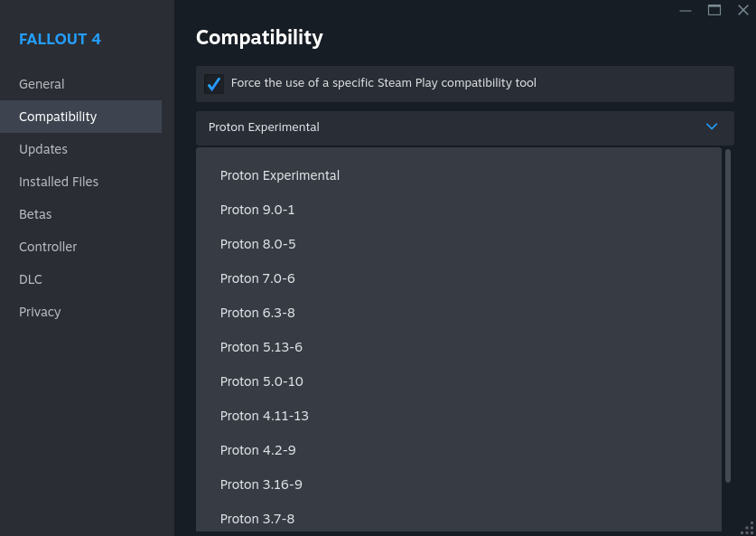Open Controller settings
This screenshot has width=756, height=536.
(x=48, y=247)
